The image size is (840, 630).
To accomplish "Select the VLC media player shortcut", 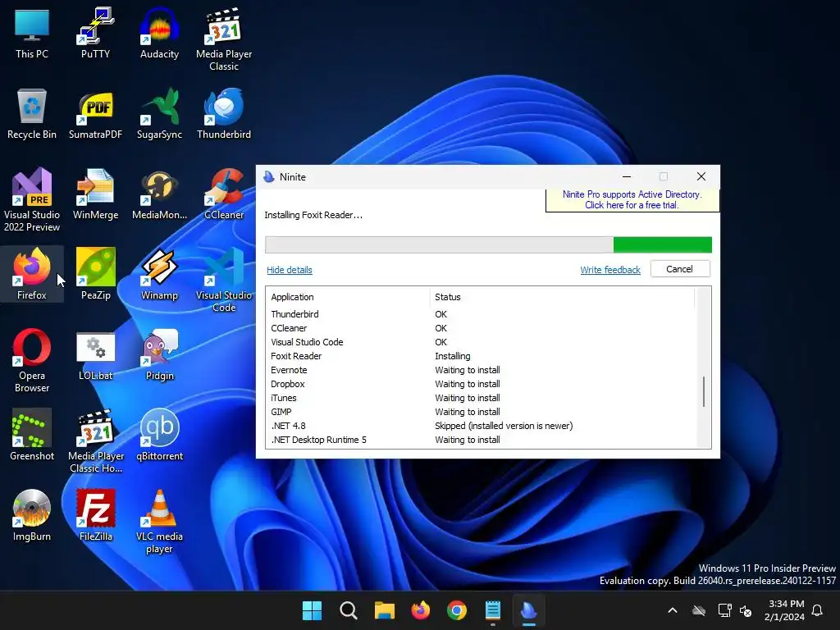I will 159,521.
